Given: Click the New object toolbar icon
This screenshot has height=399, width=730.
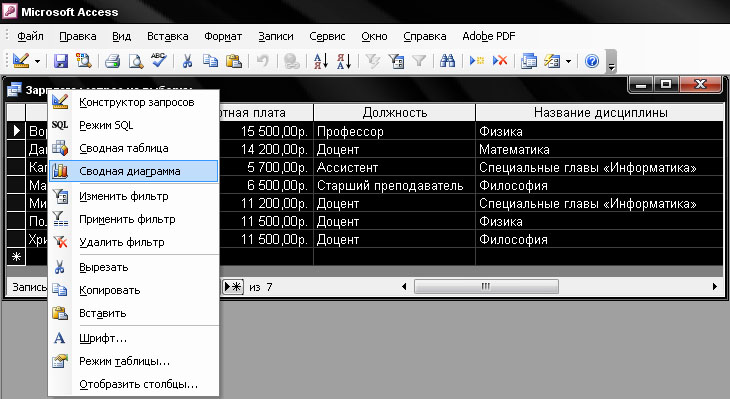Looking at the screenshot, I should (552, 61).
